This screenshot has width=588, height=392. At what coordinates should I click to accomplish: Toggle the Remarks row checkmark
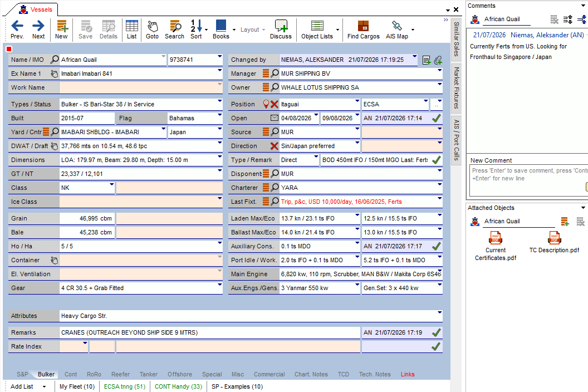(436, 332)
